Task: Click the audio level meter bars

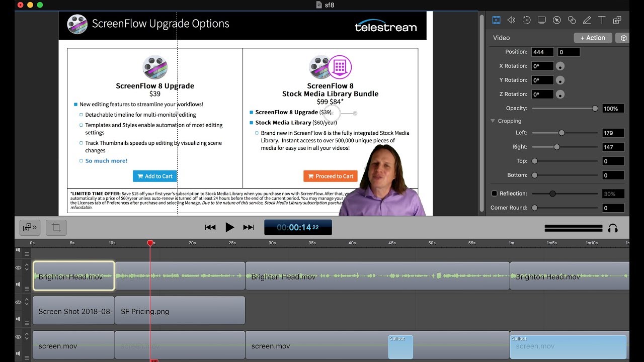Action: (574, 228)
